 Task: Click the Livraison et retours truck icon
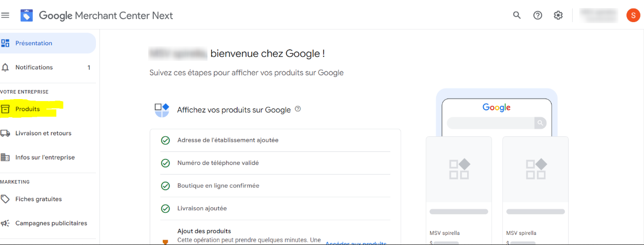tap(6, 133)
